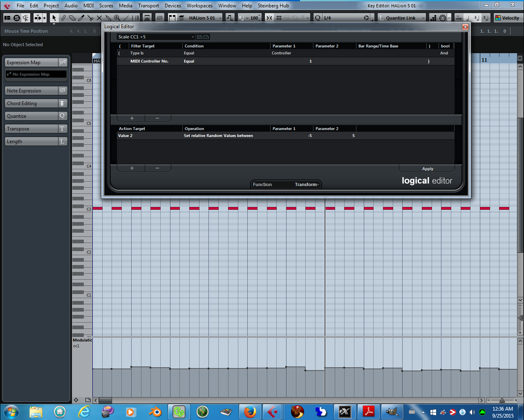
Task: Select the Zoom magnifier tool
Action: 117,18
